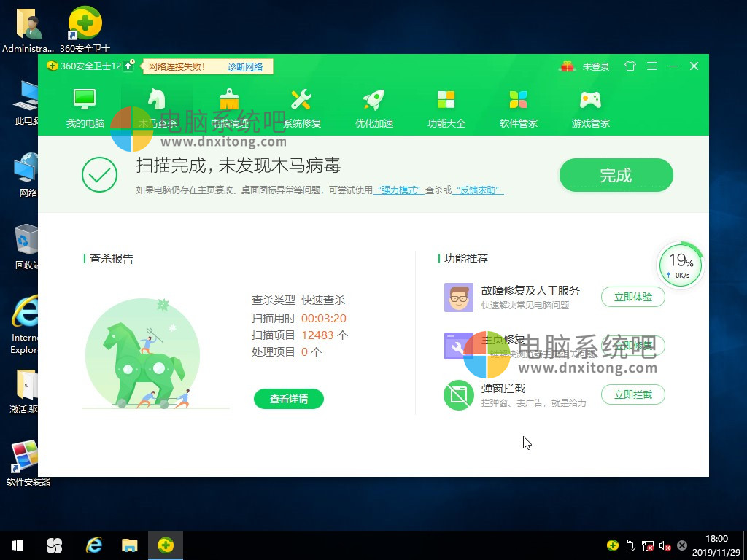
Task: Click the skin (shirt) icon in title bar
Action: click(x=630, y=66)
